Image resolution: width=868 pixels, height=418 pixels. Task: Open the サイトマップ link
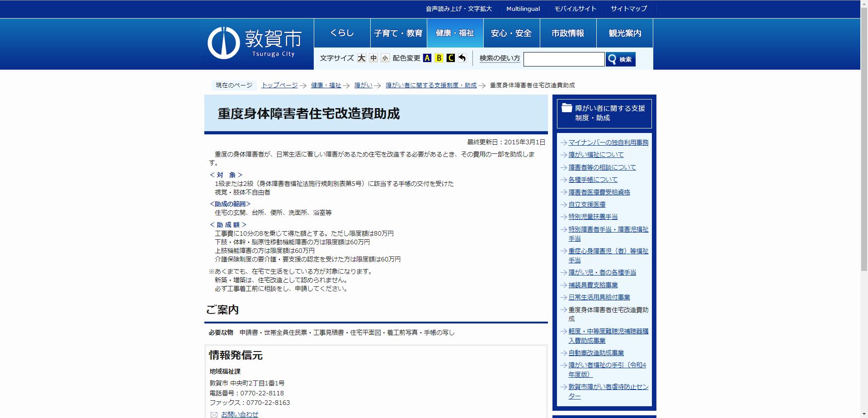(x=629, y=9)
